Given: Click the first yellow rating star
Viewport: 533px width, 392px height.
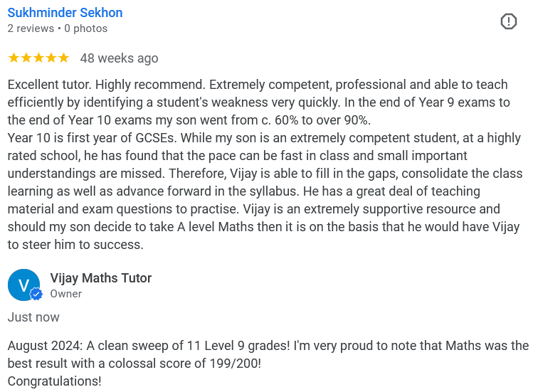Looking at the screenshot, I should tap(14, 58).
